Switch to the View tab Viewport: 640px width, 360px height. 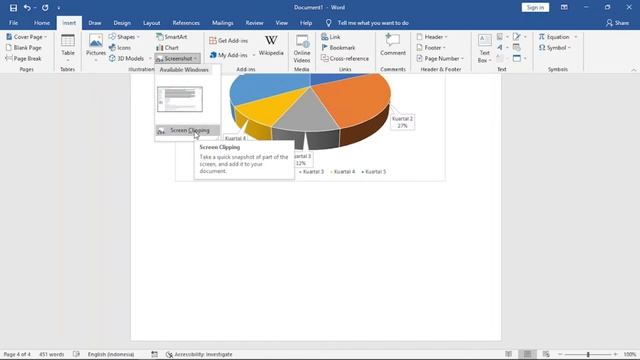coord(281,23)
